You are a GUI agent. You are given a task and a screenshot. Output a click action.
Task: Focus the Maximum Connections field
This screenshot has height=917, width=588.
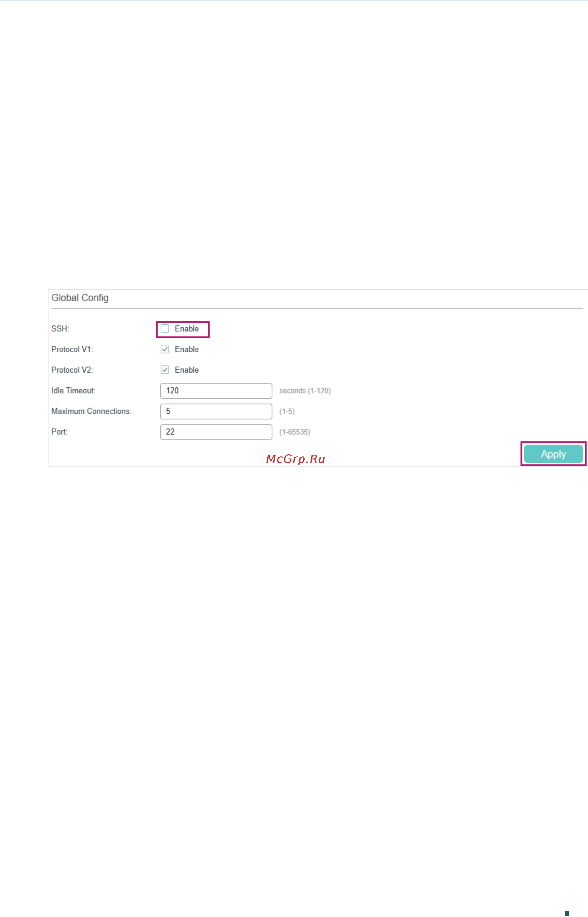tap(216, 411)
